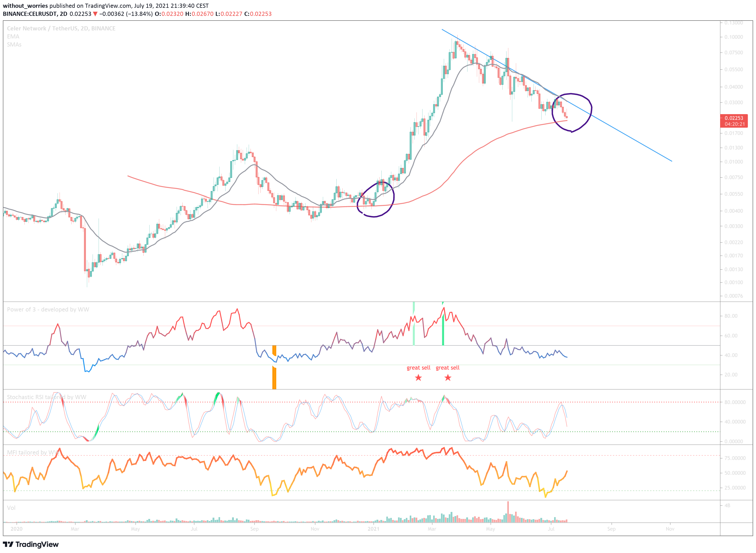Click the 0.05500 price axis label
The image size is (756, 553).
[734, 69]
